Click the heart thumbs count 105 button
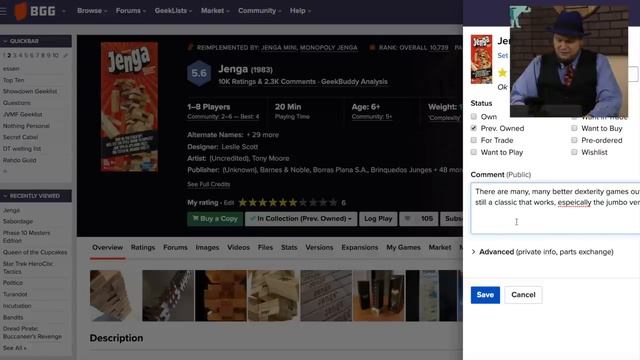This screenshot has height=360, width=640. [x=419, y=219]
